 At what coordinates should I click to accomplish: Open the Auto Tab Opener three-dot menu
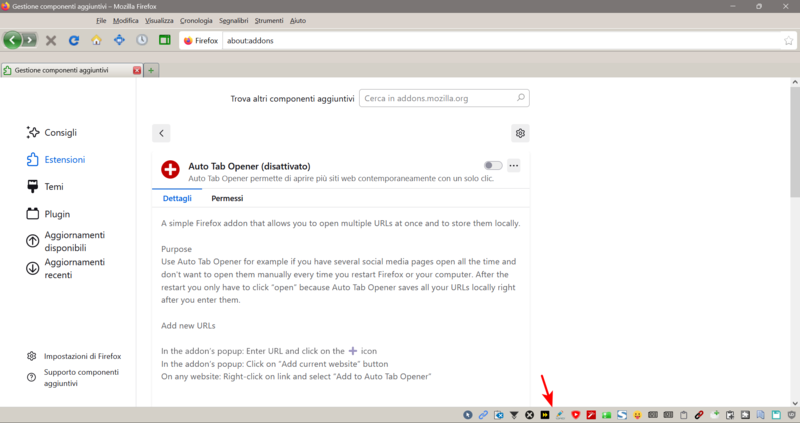pos(514,165)
